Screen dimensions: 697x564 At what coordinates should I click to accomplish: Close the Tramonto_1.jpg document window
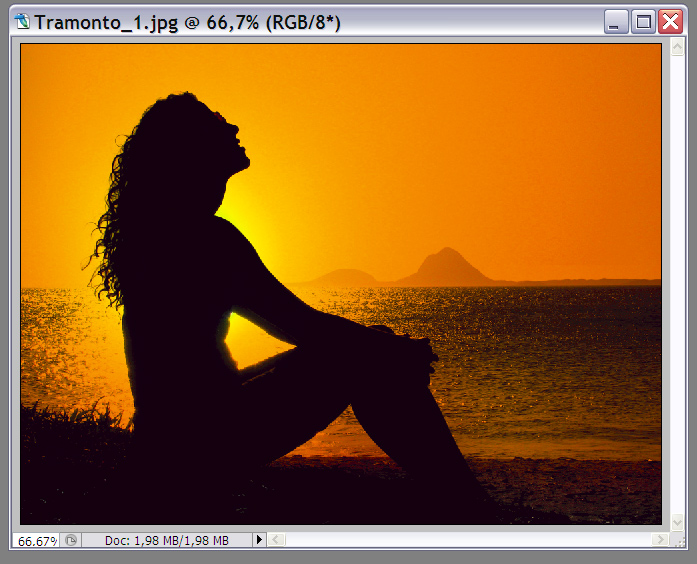[670, 22]
